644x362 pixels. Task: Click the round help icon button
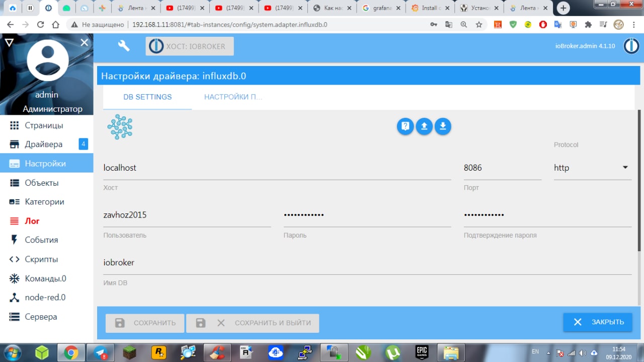click(406, 126)
